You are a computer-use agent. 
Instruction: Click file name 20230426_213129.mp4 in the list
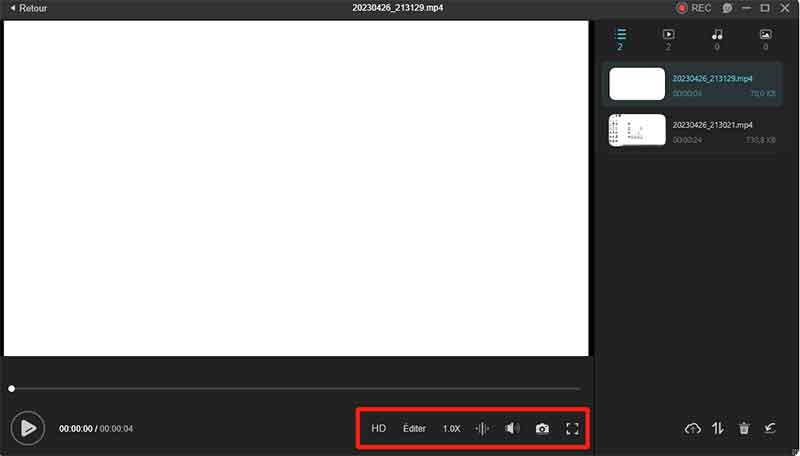pyautogui.click(x=712, y=79)
